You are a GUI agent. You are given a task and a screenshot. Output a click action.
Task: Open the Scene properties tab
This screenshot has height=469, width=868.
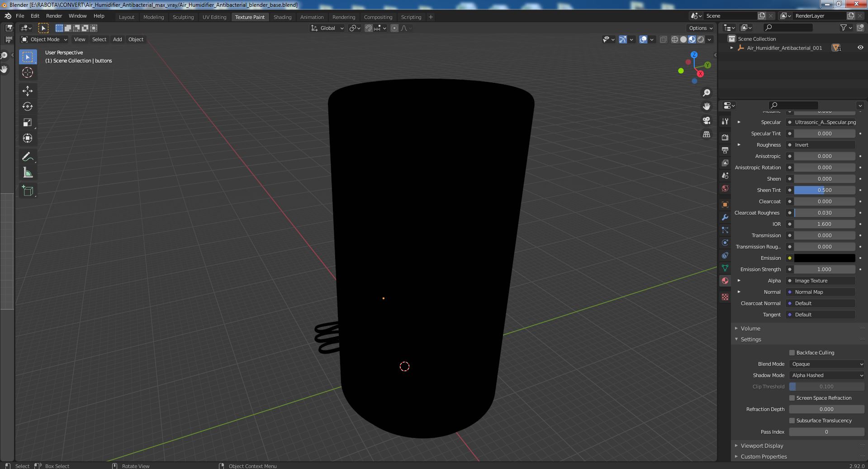725,175
